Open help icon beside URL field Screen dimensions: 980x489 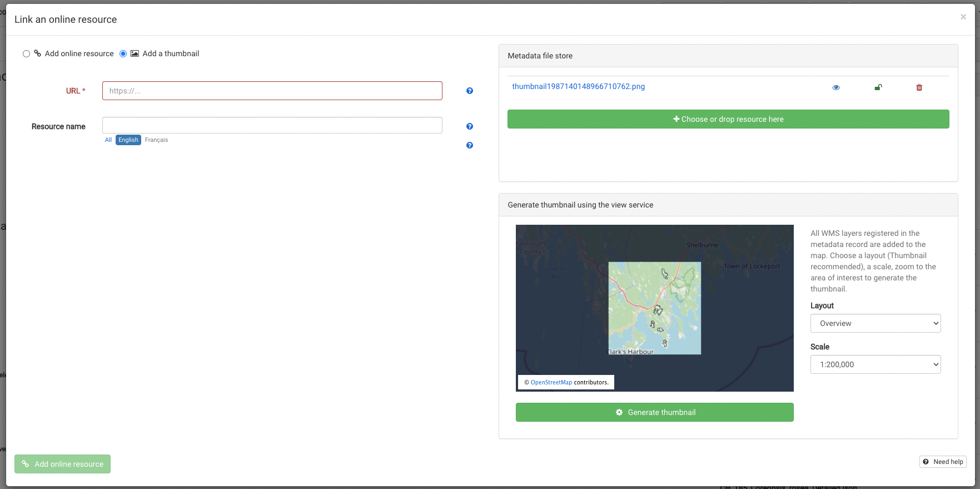tap(470, 91)
